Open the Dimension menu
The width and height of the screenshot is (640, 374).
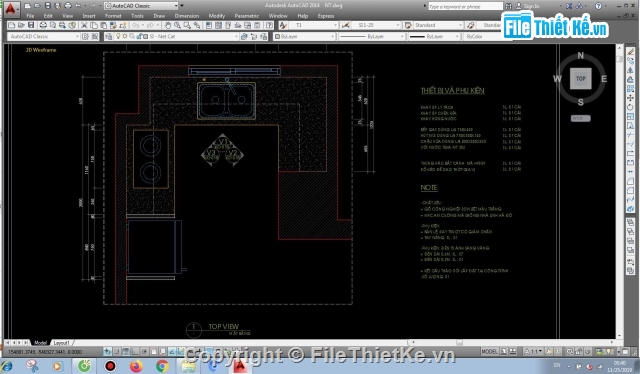coord(187,16)
